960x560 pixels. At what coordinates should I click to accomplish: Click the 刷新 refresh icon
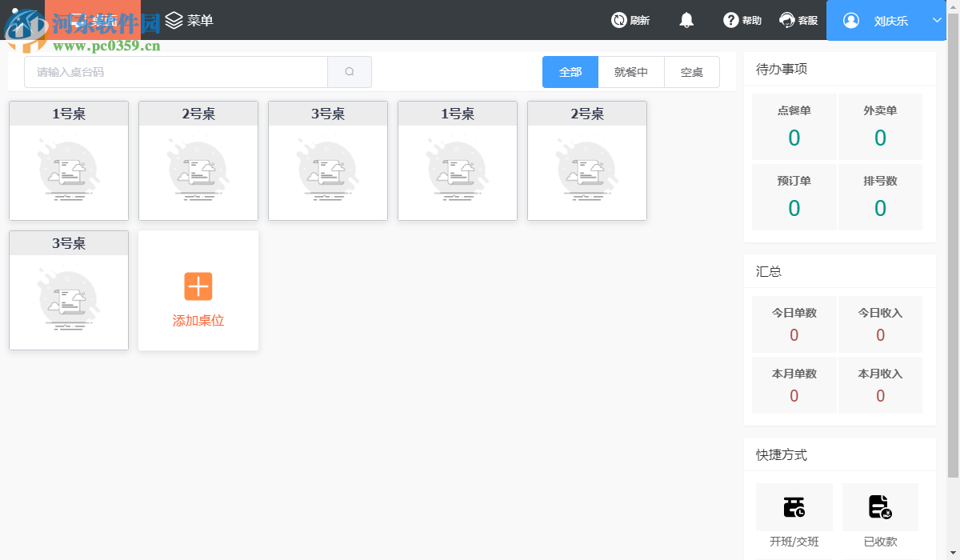coord(618,20)
